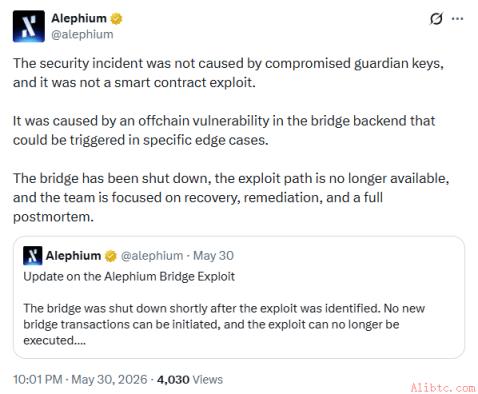Click the quoted tweet body about bridge transactions
478x394 pixels.
pos(224,324)
